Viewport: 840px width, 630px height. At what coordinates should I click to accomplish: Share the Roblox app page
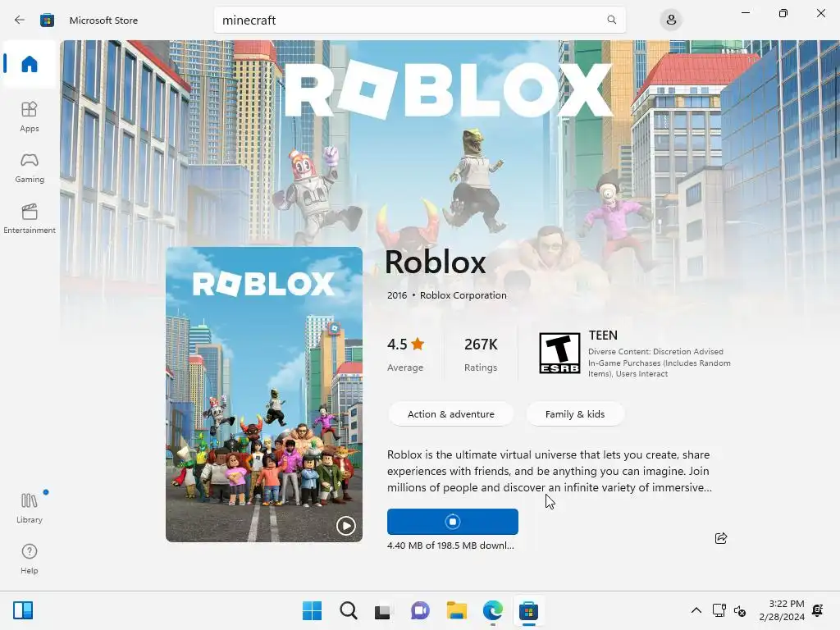(x=721, y=538)
